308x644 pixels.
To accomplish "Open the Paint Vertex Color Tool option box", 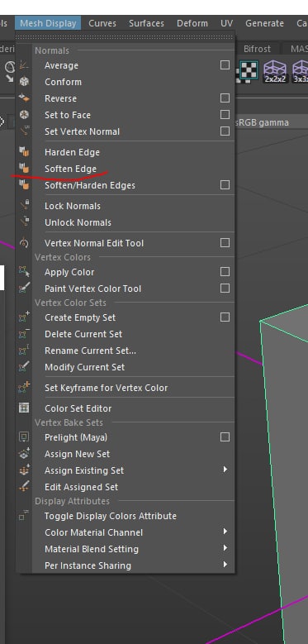I will tap(225, 289).
